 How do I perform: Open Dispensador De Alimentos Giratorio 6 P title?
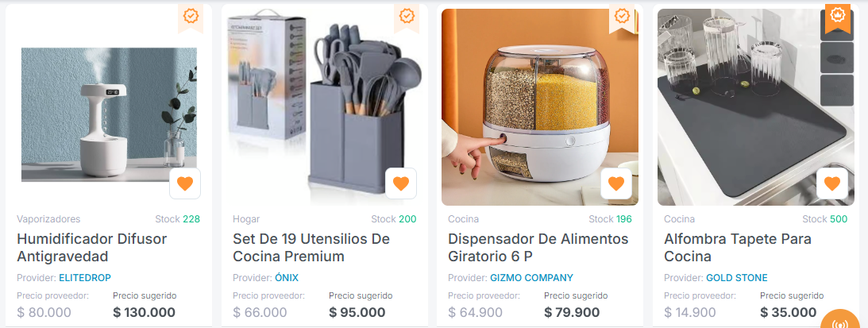(x=538, y=248)
